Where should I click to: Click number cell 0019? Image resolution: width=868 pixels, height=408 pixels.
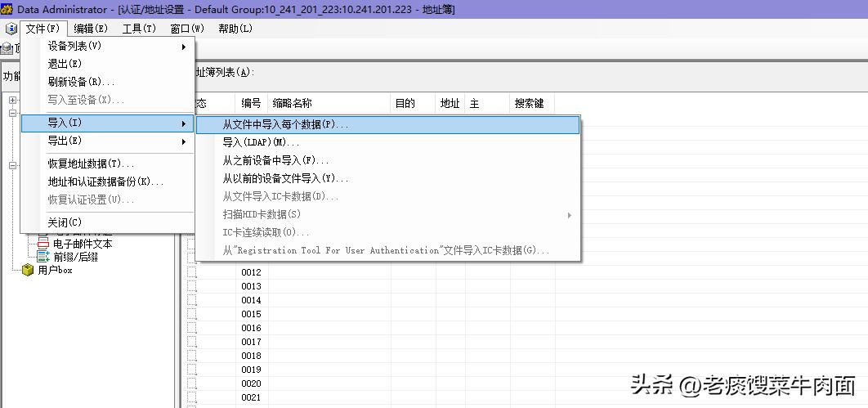tap(252, 370)
